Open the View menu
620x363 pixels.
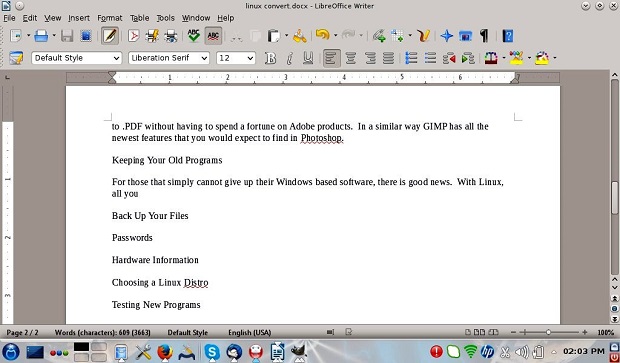(x=52, y=18)
